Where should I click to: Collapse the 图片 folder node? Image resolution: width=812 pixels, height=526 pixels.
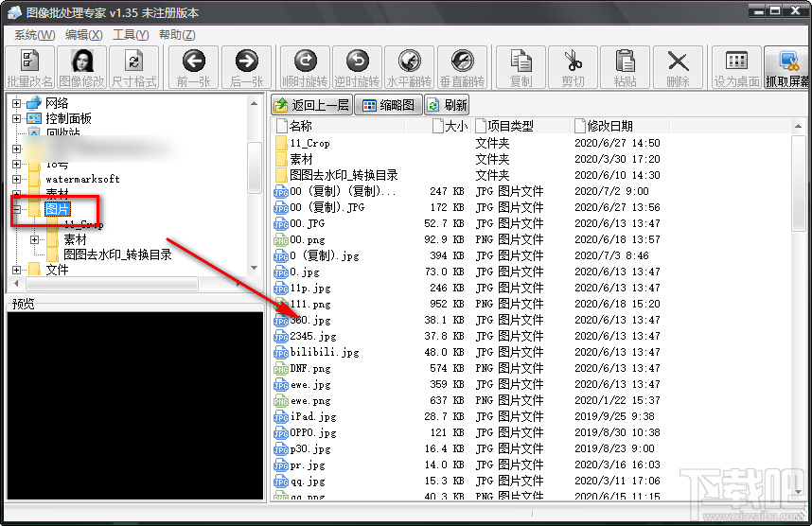[x=17, y=209]
